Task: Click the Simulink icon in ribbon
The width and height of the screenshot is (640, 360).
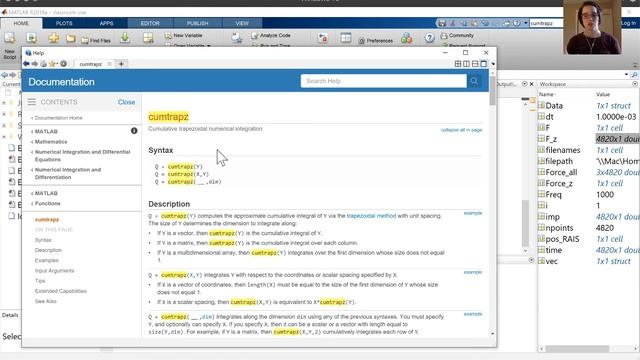Action: click(323, 38)
